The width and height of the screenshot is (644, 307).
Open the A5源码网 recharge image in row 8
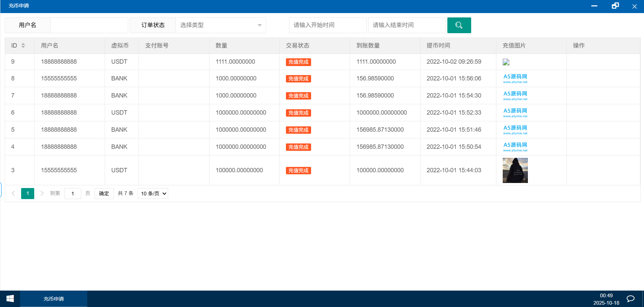pos(515,78)
